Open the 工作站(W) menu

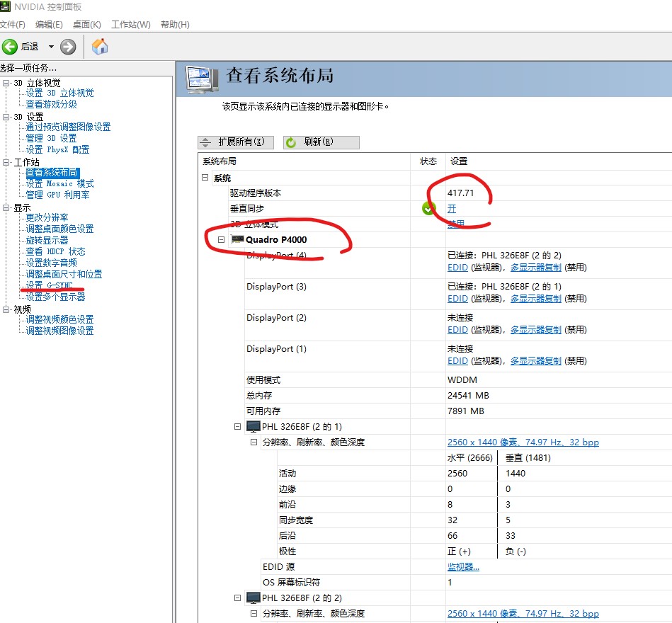pos(131,24)
